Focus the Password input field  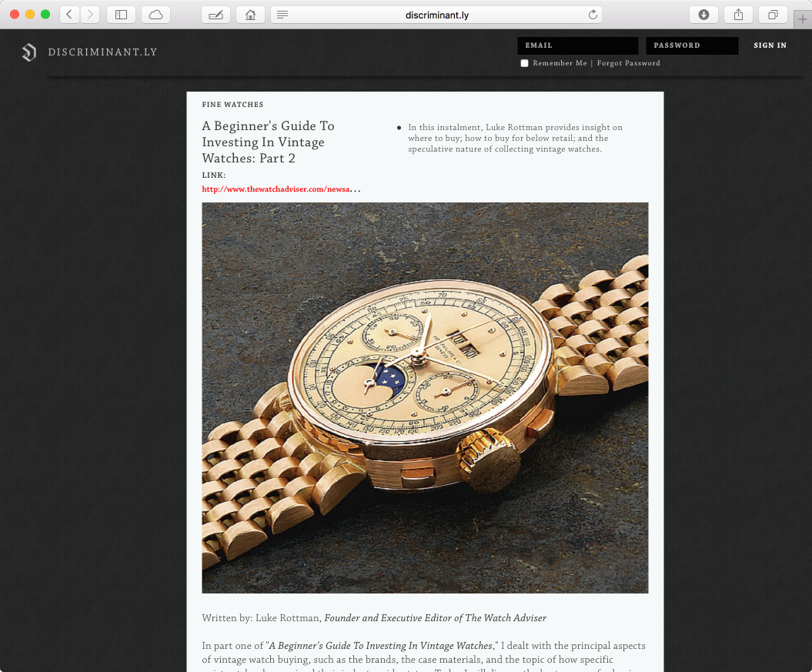pos(692,45)
